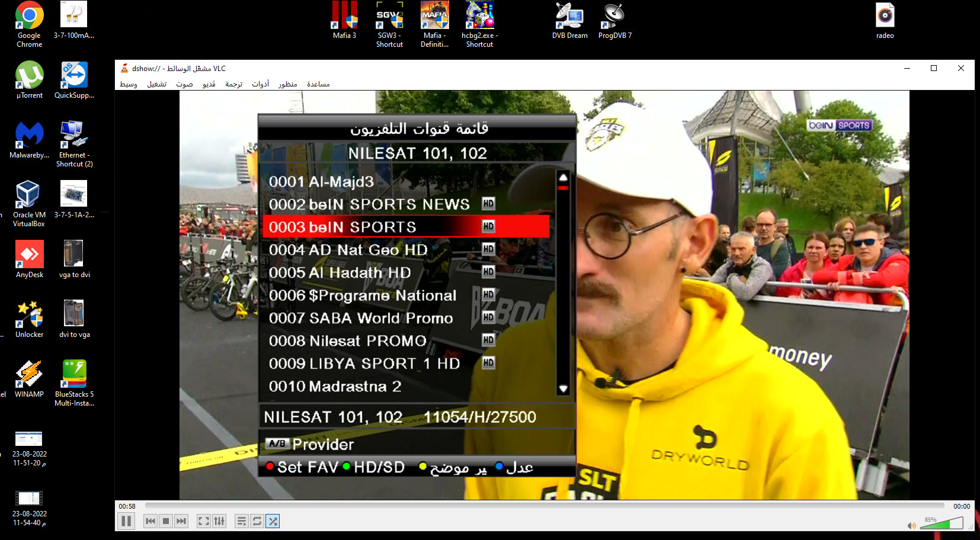Mute audio via speaker icon

911,525
